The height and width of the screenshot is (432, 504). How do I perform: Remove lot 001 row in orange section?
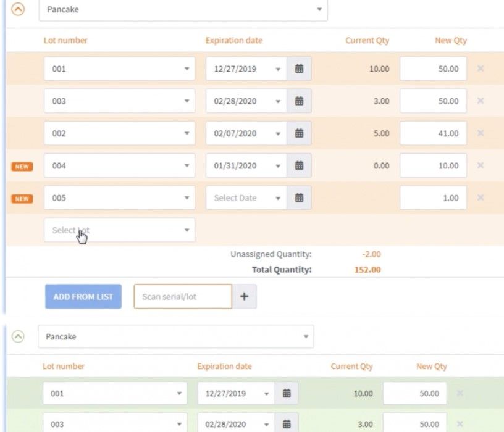click(481, 69)
